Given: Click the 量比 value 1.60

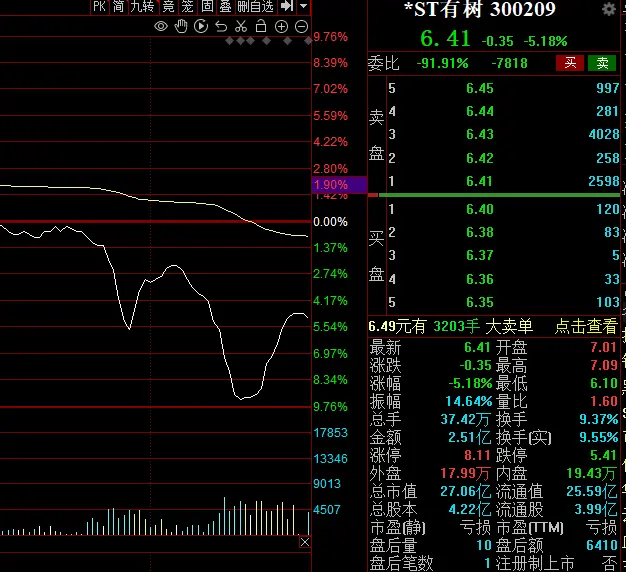Looking at the screenshot, I should pos(604,401).
